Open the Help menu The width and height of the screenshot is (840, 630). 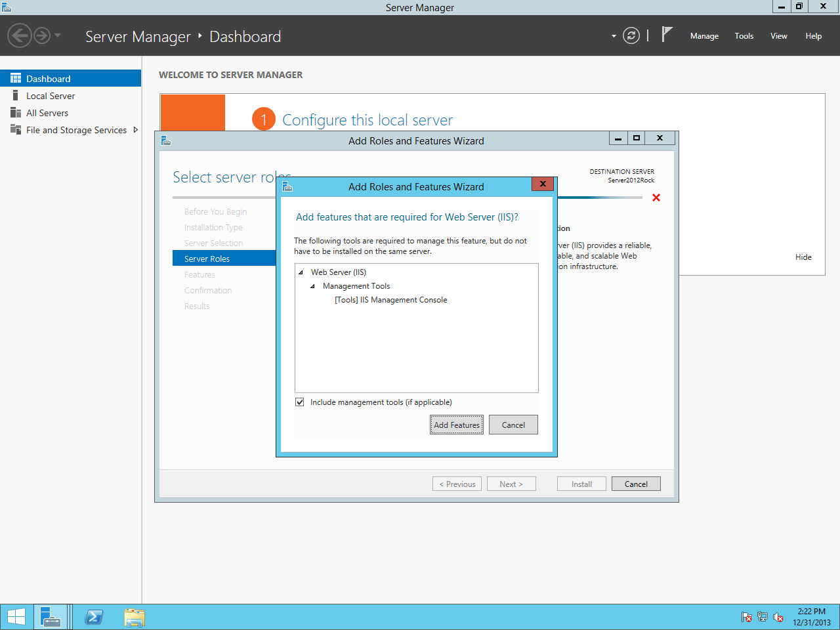(814, 36)
